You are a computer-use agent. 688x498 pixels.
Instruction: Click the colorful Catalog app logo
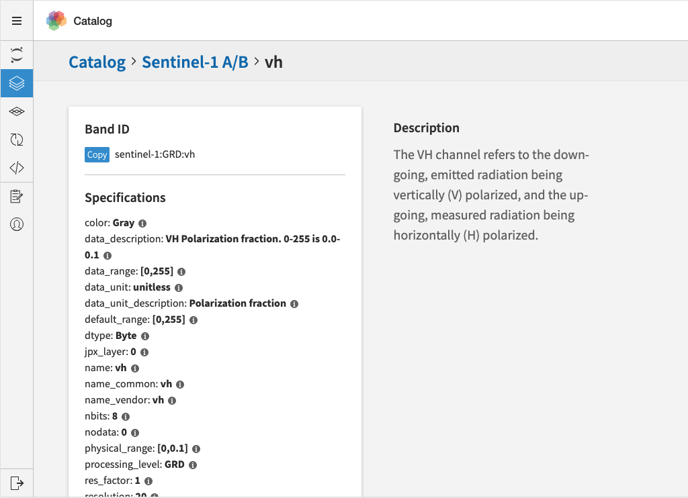[56, 20]
